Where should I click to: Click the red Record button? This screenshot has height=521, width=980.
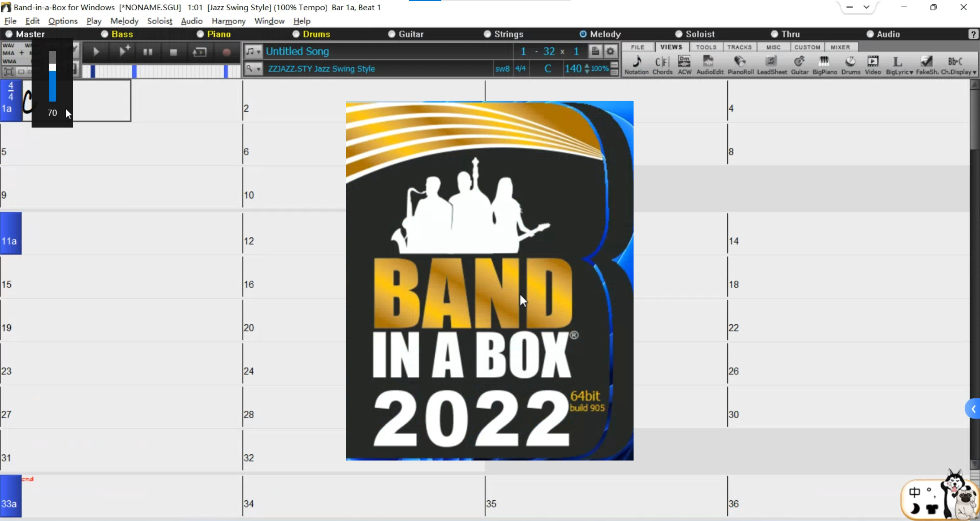[x=226, y=52]
